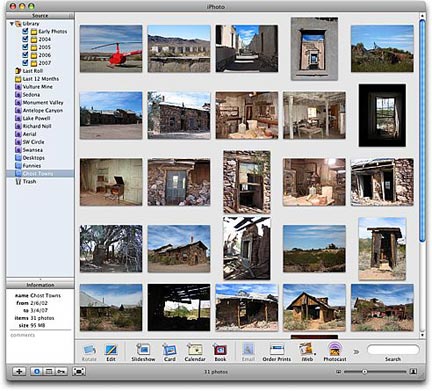Image resolution: width=432 pixels, height=391 pixels.
Task: Toggle the 2007 checkbox
Action: point(25,63)
